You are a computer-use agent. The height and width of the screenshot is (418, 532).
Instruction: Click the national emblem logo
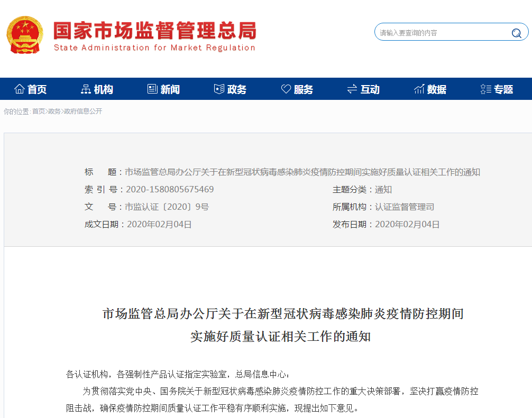pyautogui.click(x=24, y=35)
